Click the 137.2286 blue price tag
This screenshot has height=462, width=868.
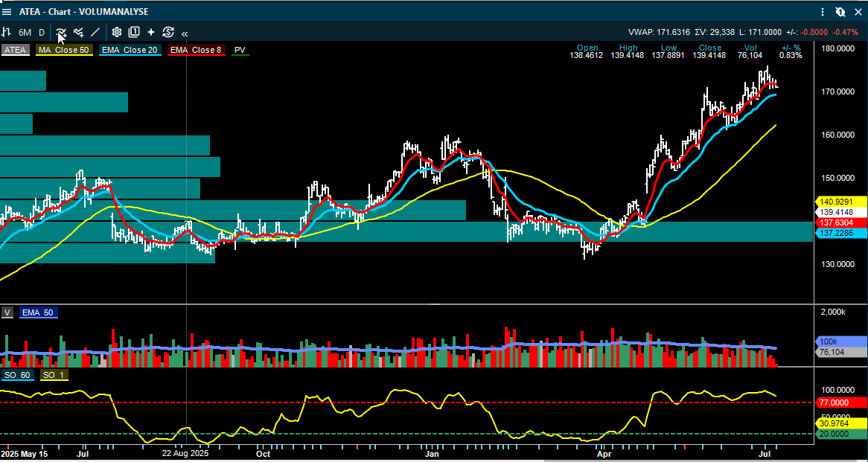click(841, 234)
